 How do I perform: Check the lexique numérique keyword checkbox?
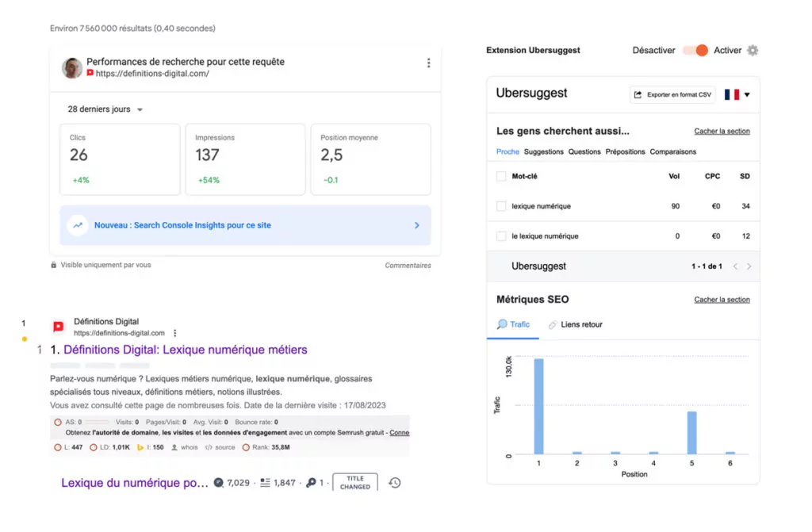click(x=501, y=206)
